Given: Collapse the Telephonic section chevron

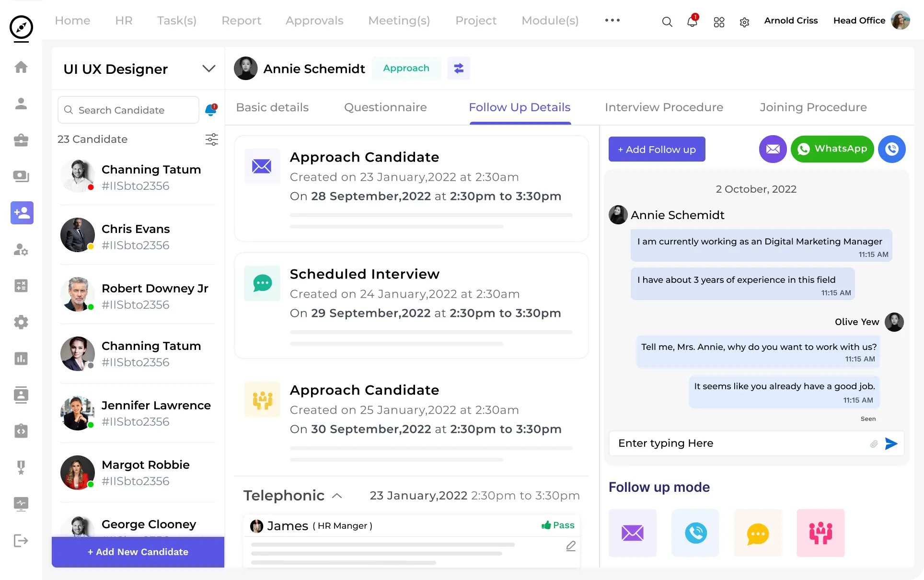Looking at the screenshot, I should (337, 496).
